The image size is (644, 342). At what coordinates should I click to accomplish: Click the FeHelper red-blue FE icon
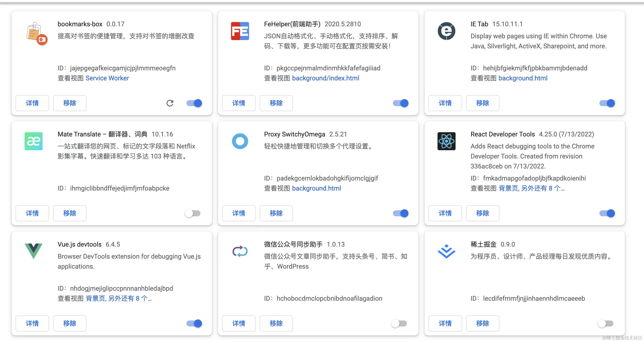tap(240, 31)
